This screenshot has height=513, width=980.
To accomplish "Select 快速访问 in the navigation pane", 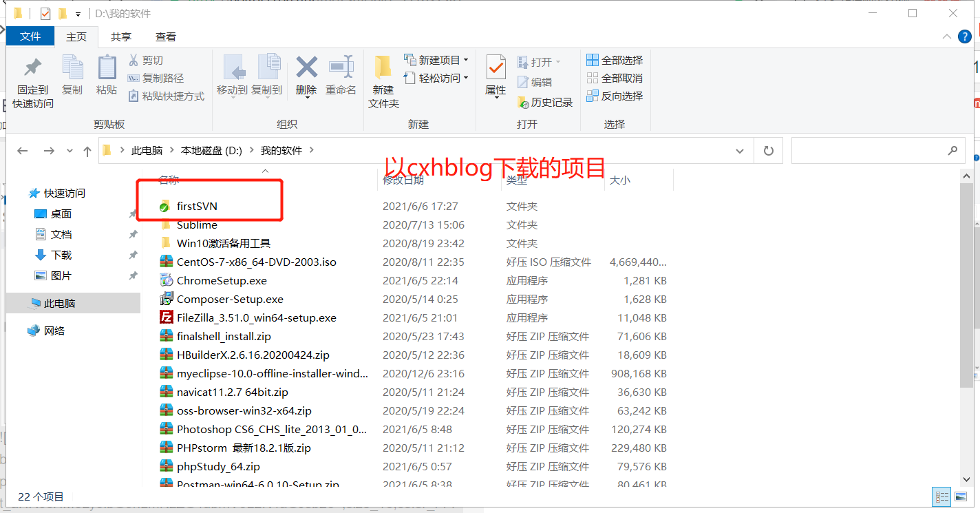I will click(65, 193).
